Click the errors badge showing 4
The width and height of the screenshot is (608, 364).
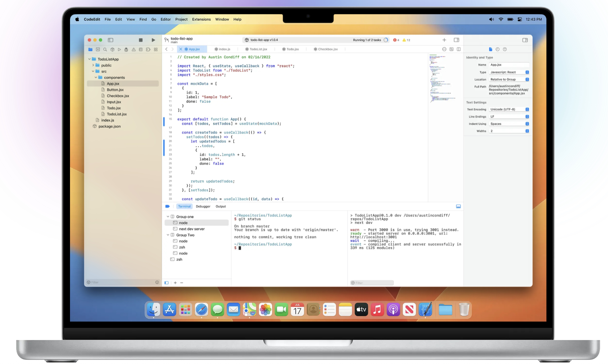pyautogui.click(x=396, y=40)
